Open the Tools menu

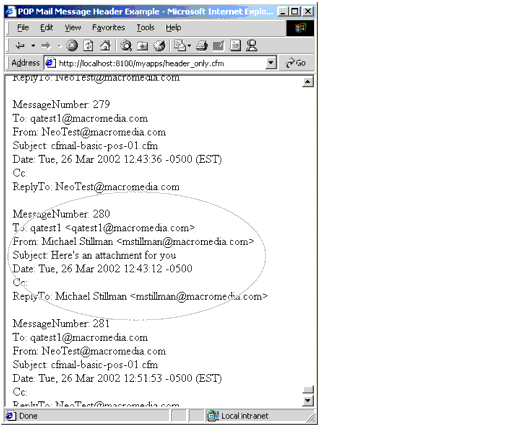pyautogui.click(x=145, y=28)
